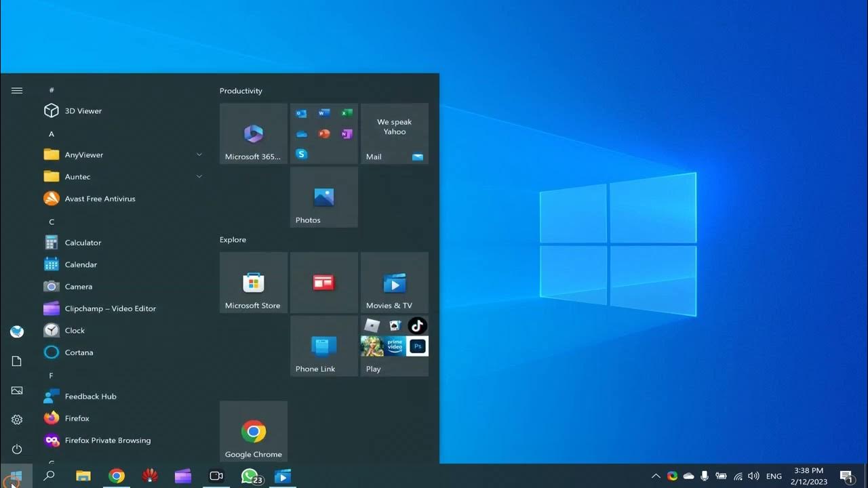The width and height of the screenshot is (868, 488).
Task: Open the red News tile
Action: click(324, 283)
